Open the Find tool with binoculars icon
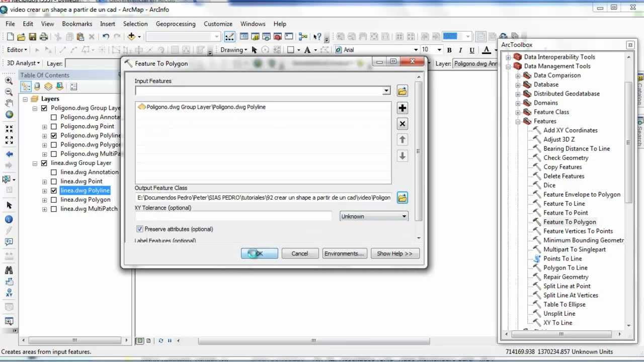This screenshot has width=644, height=362. click(10, 269)
